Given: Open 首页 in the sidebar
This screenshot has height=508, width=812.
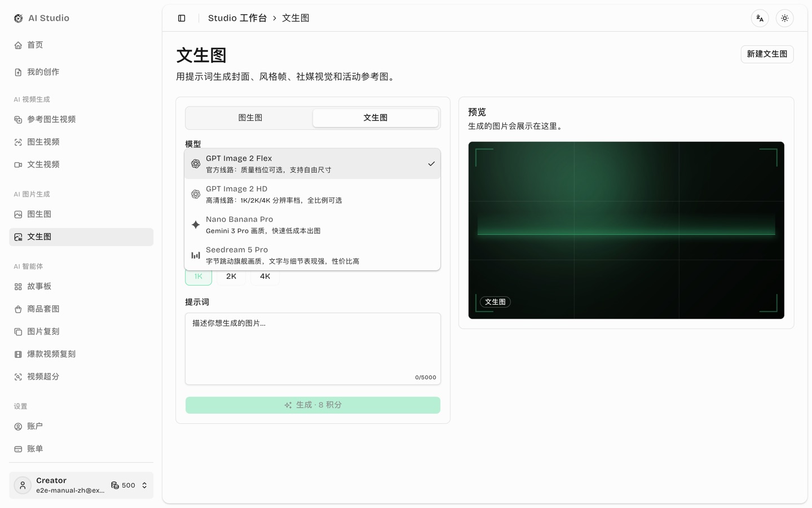Looking at the screenshot, I should [x=81, y=45].
